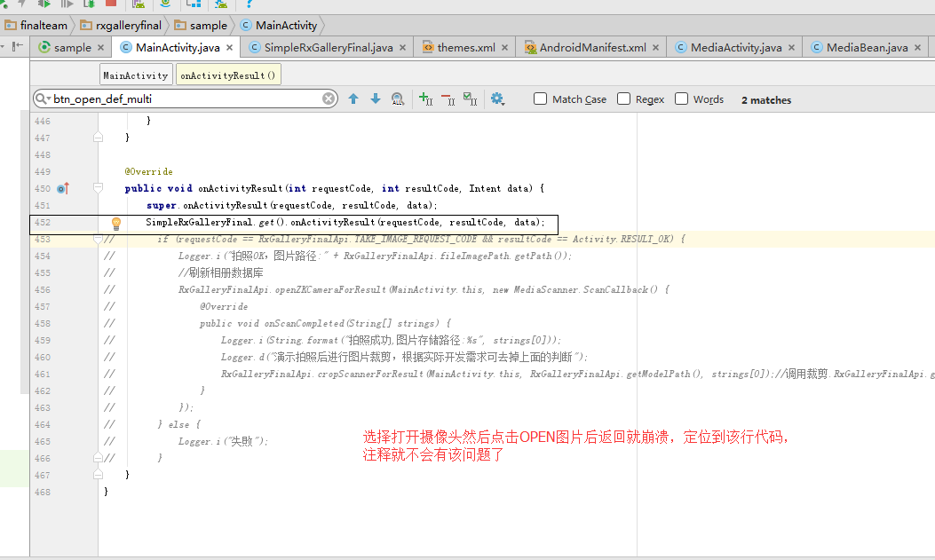Toggle the fold marker at line 453

(98, 239)
